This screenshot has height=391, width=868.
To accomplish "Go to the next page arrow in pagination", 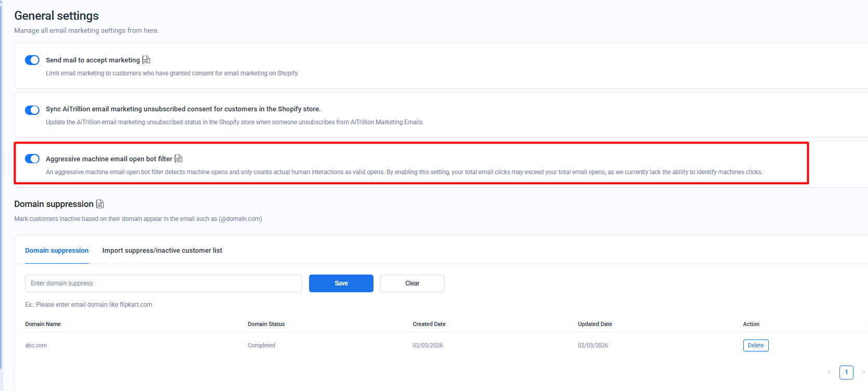I will click(x=863, y=372).
